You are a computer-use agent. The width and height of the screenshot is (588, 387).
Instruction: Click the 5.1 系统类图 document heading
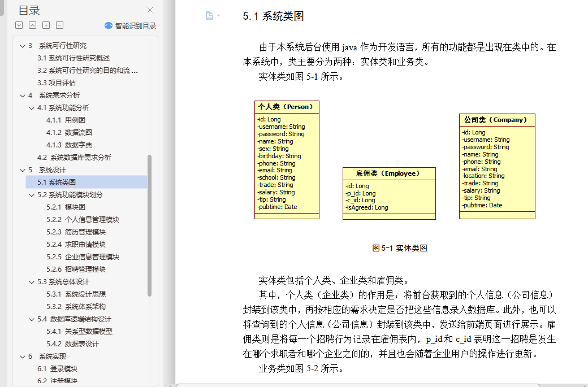coord(273,16)
